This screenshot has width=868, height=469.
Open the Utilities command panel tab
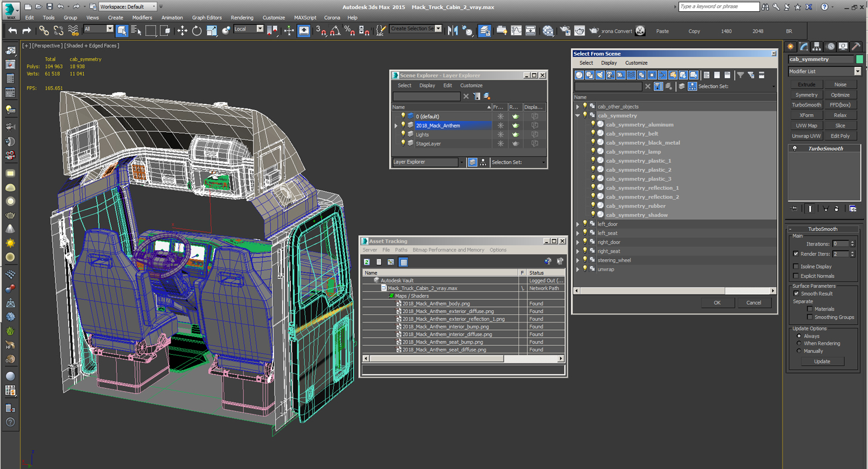click(856, 46)
